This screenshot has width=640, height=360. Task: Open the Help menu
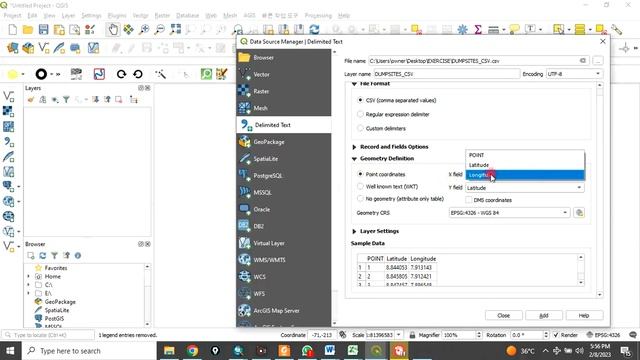[344, 16]
